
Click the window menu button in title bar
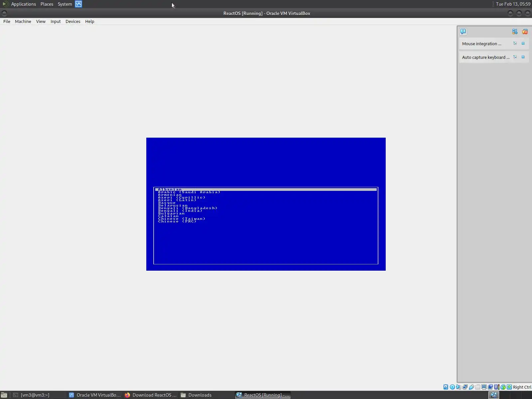(x=4, y=13)
